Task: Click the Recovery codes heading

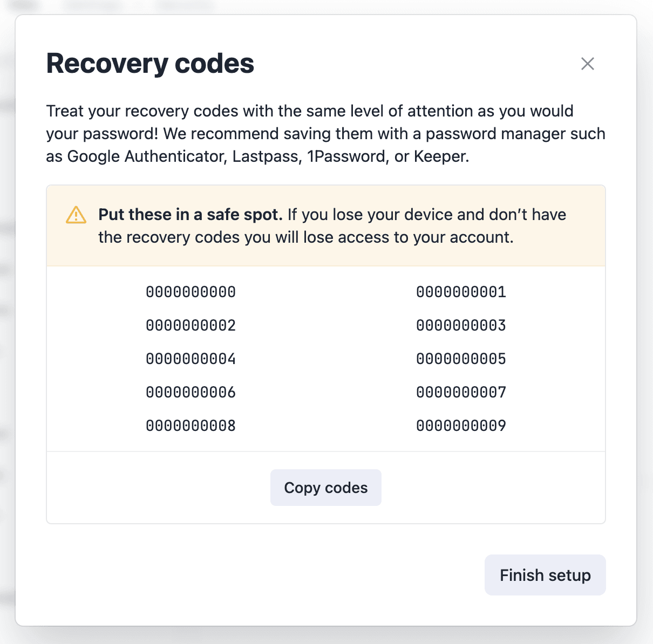Action: [150, 63]
